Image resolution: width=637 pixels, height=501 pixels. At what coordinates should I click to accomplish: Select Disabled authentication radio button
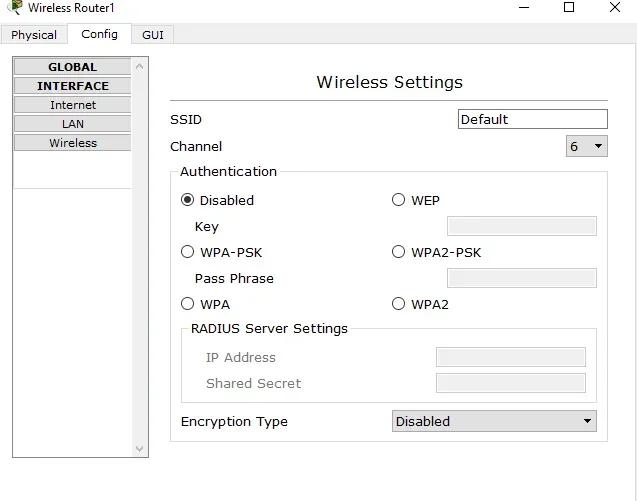[187, 200]
